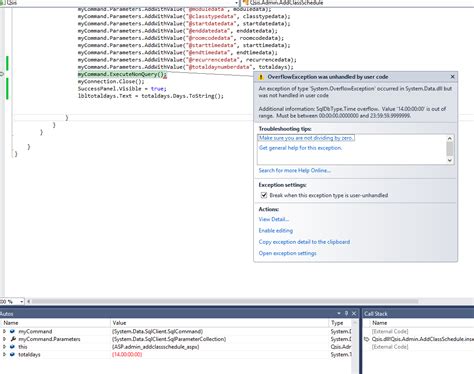
Task: Toggle auto-hide pin on Autos panel
Action: point(346,313)
